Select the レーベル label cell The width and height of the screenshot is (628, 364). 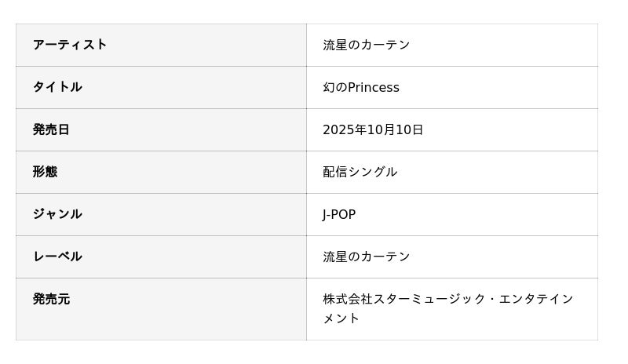coord(57,257)
